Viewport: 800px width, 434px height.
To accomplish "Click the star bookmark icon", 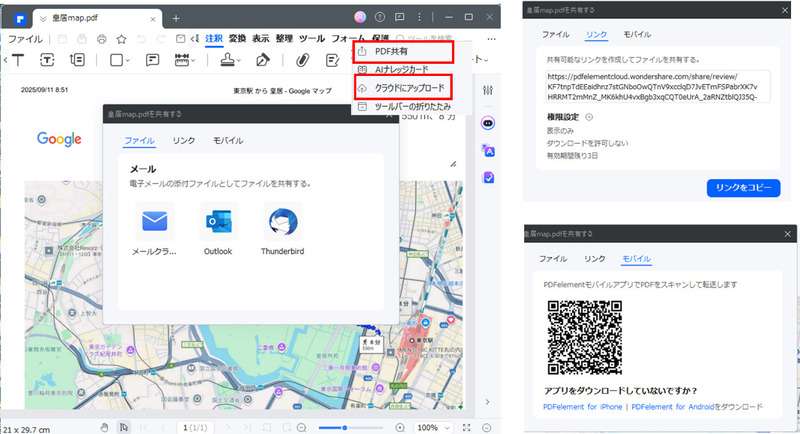I will (x=121, y=39).
